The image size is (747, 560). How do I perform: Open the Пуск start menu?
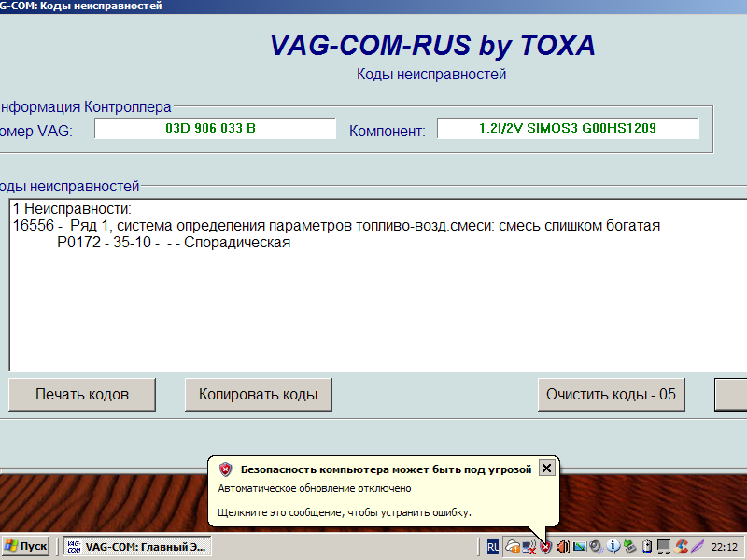click(26, 546)
